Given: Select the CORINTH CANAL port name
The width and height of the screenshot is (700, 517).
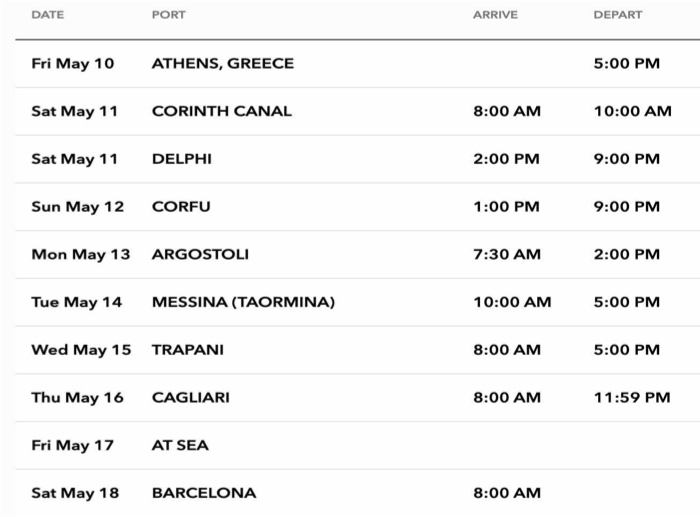Looking at the screenshot, I should [x=222, y=111].
